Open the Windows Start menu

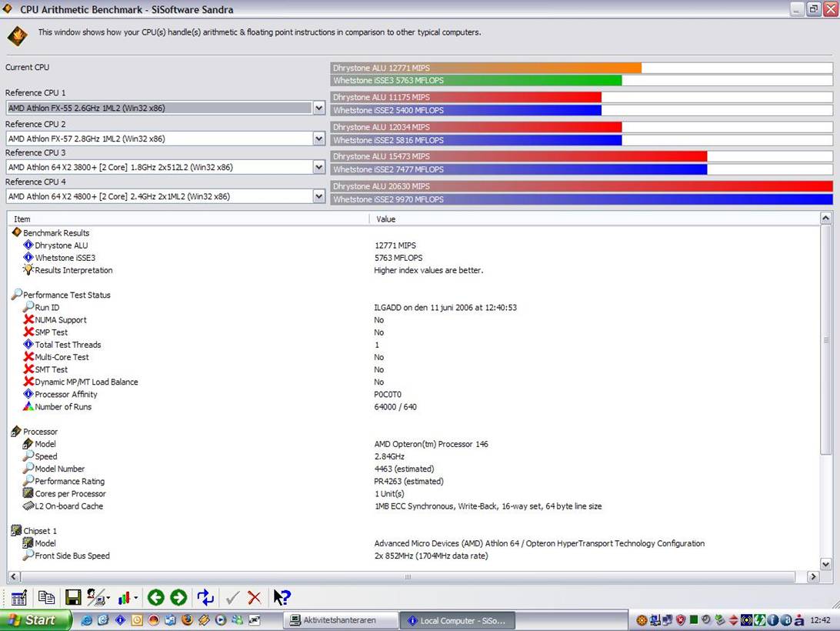pos(35,620)
